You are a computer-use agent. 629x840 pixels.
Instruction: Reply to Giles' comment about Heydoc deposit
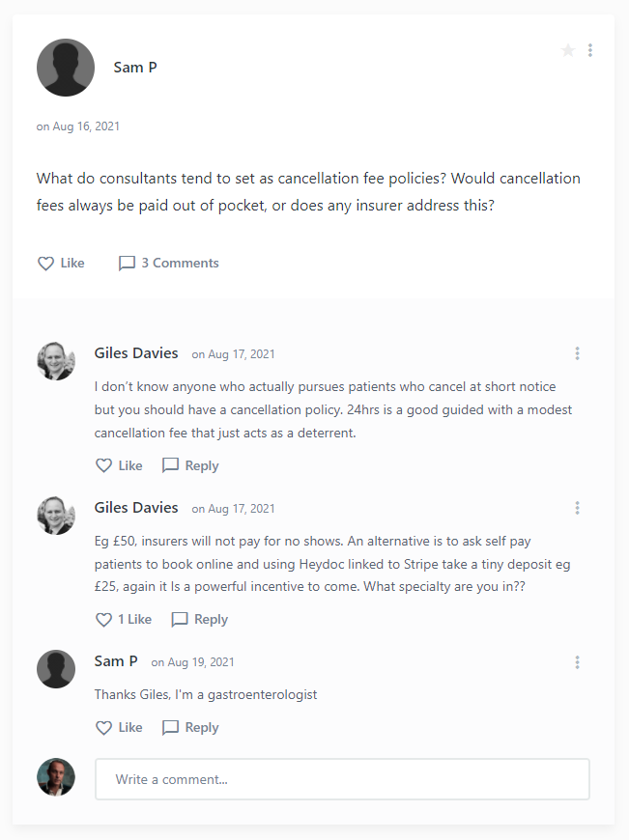(x=199, y=620)
